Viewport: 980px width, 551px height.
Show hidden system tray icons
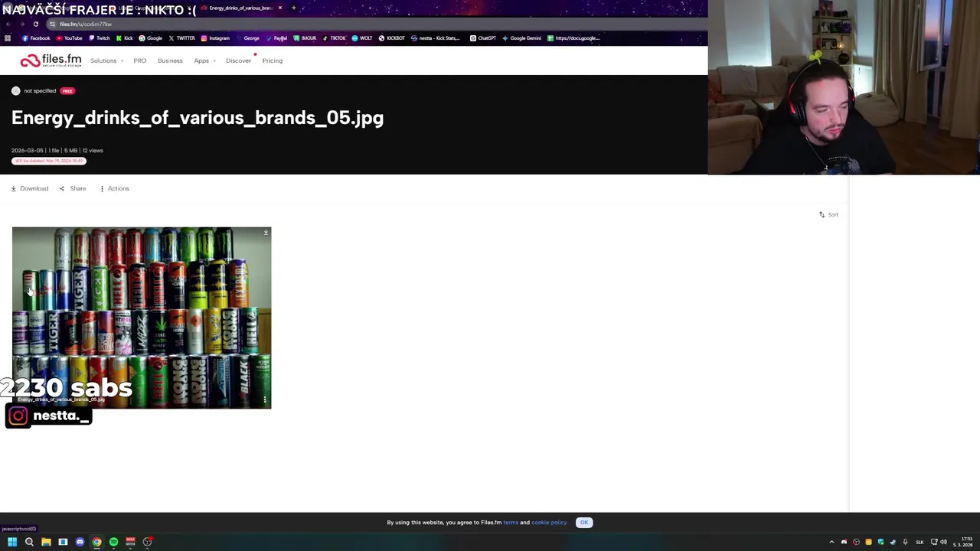pyautogui.click(x=831, y=542)
